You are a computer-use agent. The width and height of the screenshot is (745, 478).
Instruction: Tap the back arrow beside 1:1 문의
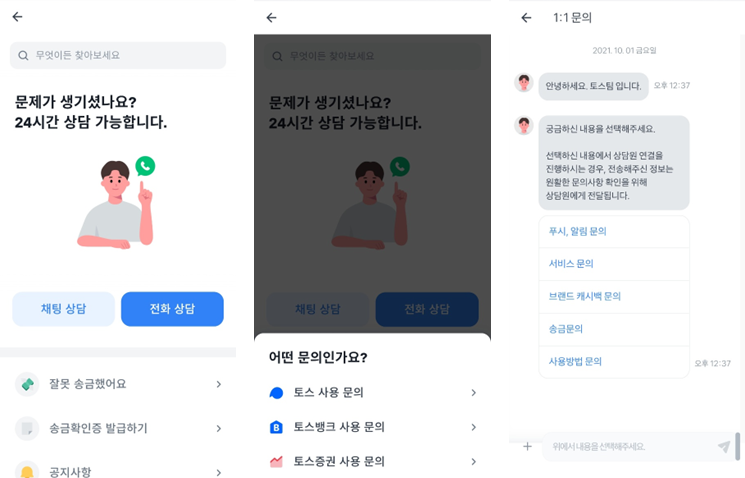click(x=526, y=18)
